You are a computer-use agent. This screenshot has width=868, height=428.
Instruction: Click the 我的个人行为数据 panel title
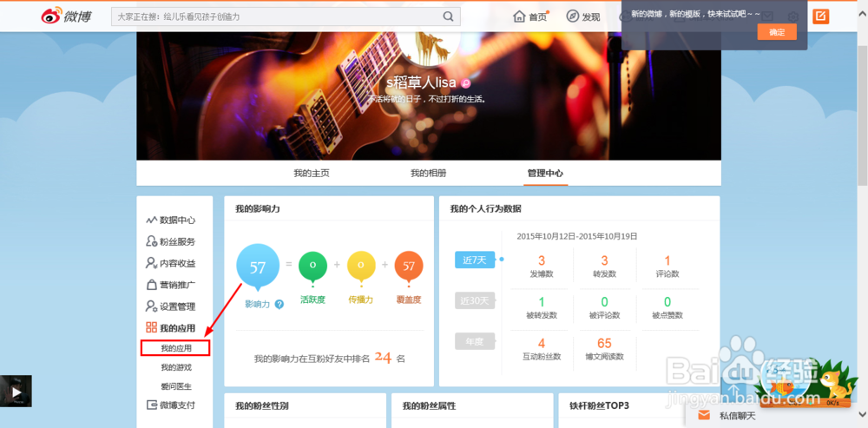[485, 208]
